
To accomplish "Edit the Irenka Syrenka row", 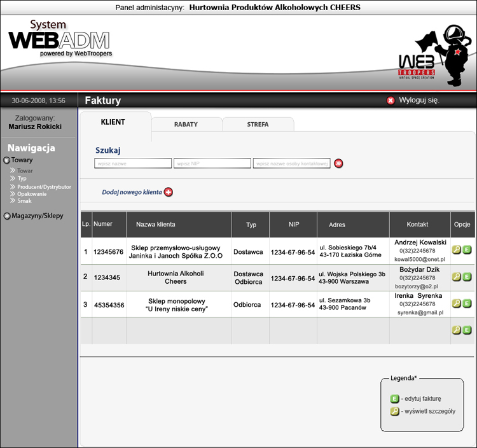I will pos(467,304).
